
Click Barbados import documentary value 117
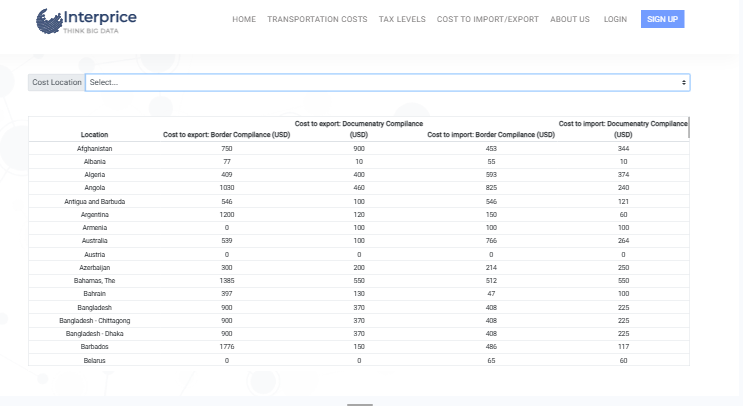pyautogui.click(x=623, y=347)
